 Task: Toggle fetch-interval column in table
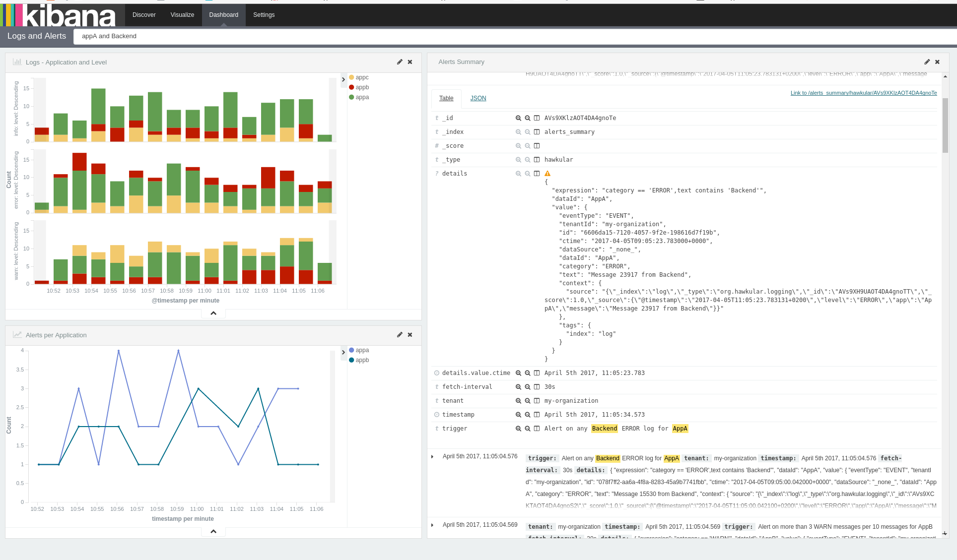click(x=537, y=387)
